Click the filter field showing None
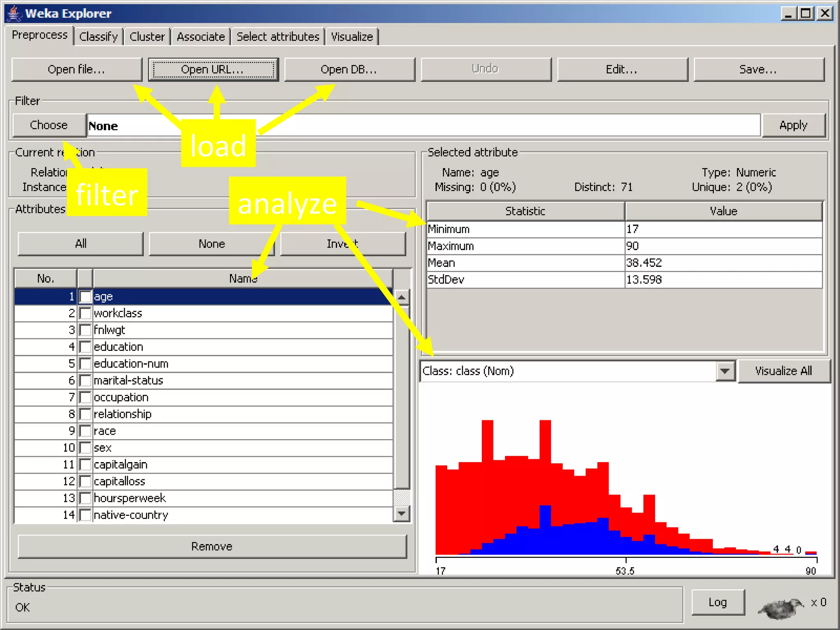The image size is (840, 630). click(x=424, y=126)
